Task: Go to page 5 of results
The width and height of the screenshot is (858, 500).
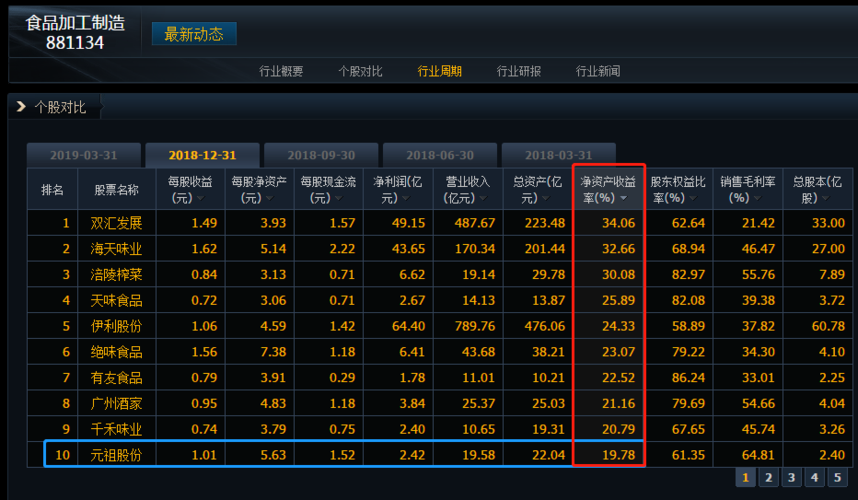Action: click(x=837, y=478)
